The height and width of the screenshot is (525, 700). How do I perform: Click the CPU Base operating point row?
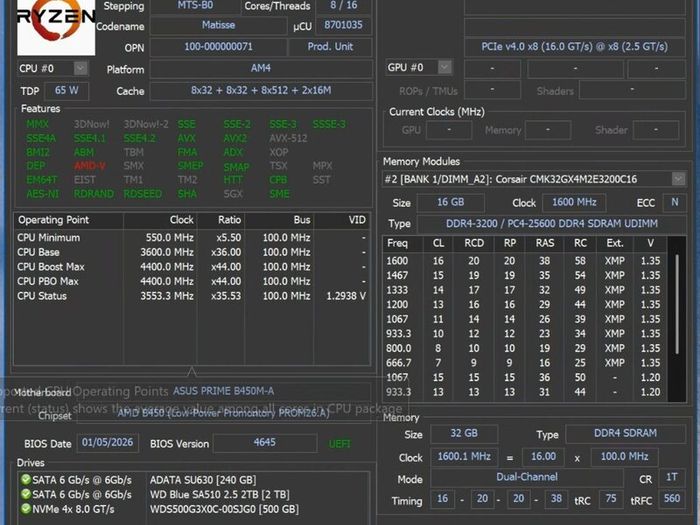[x=192, y=252]
